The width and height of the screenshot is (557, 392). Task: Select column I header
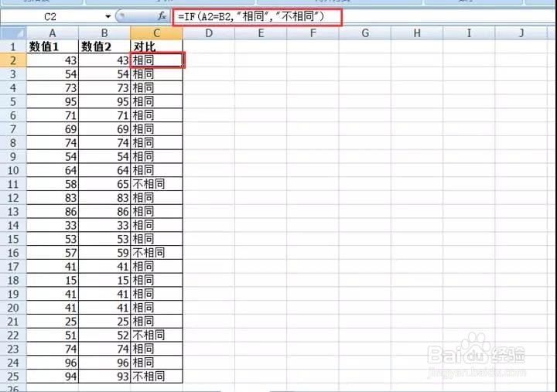tap(469, 33)
